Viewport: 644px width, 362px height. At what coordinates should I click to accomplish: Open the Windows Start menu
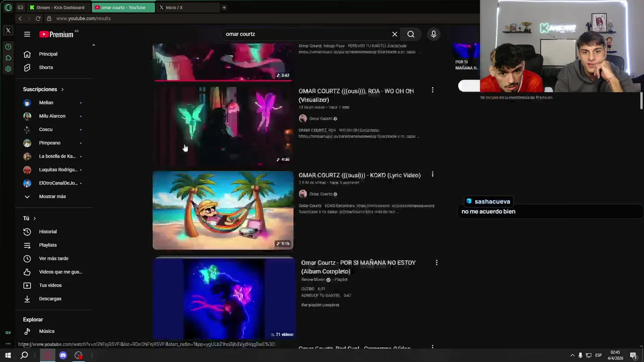pos(8,355)
